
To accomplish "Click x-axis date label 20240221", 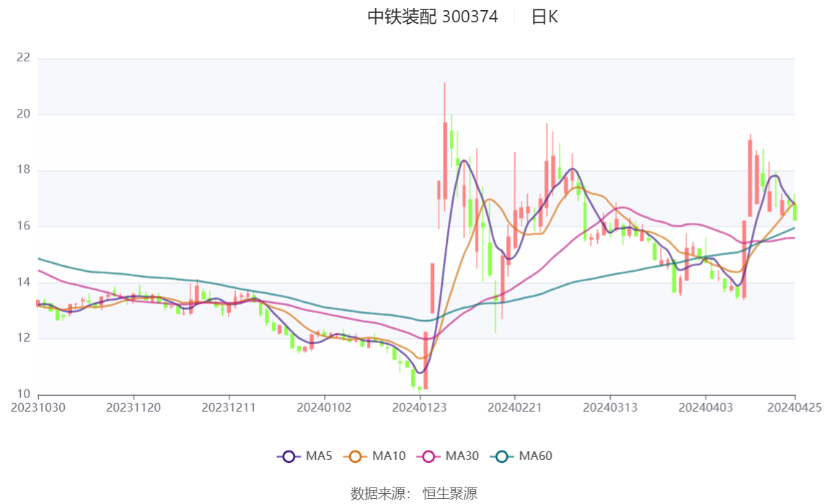I will point(515,407).
